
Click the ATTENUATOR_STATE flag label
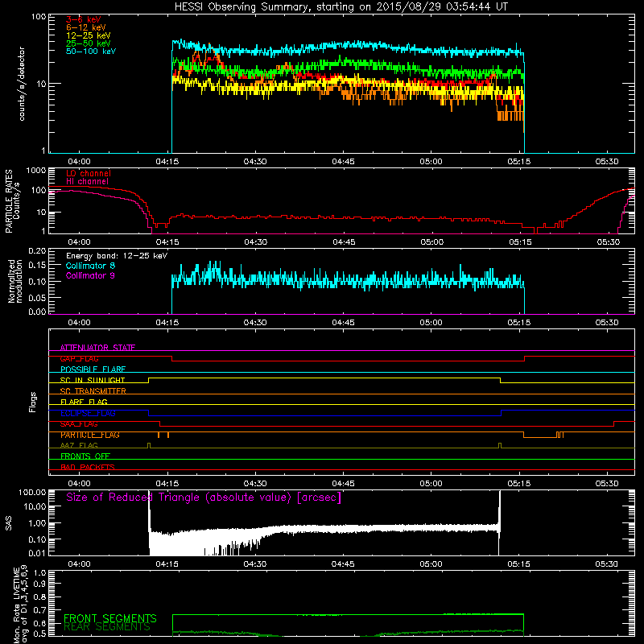(x=97, y=348)
